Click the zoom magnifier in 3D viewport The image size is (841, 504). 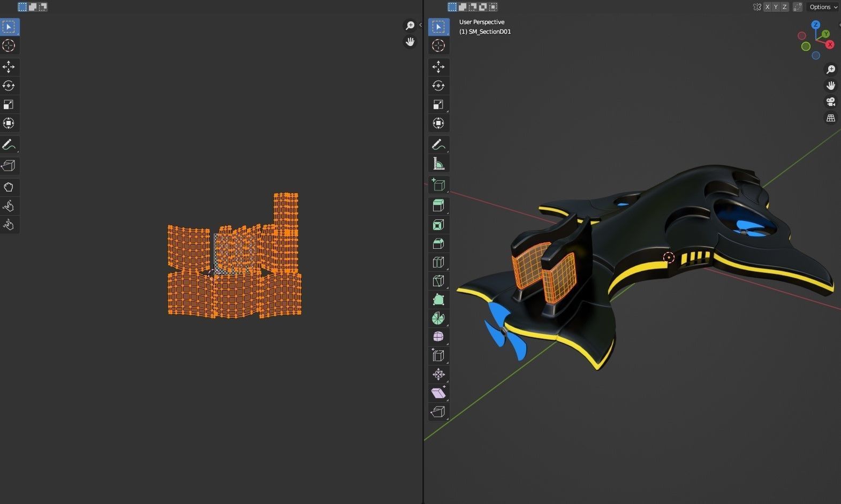831,70
